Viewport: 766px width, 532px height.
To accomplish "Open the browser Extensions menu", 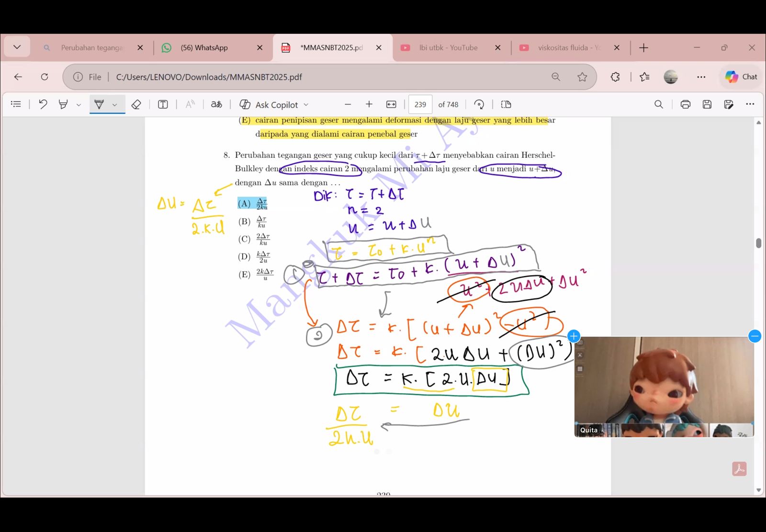I will click(x=615, y=77).
